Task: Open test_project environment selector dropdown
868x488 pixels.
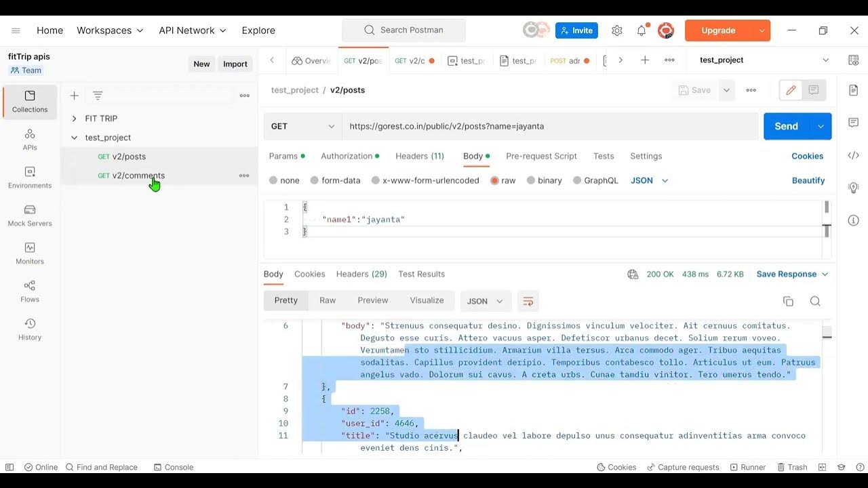Action: (764, 60)
